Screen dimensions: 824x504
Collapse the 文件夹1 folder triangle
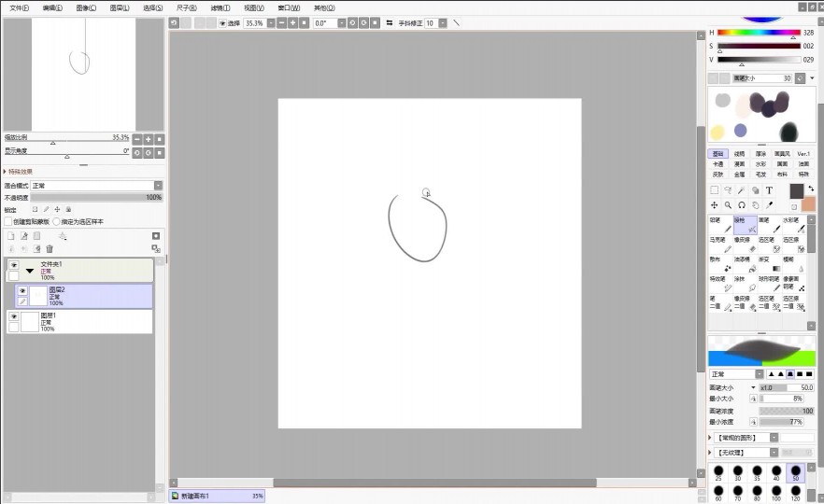click(30, 271)
